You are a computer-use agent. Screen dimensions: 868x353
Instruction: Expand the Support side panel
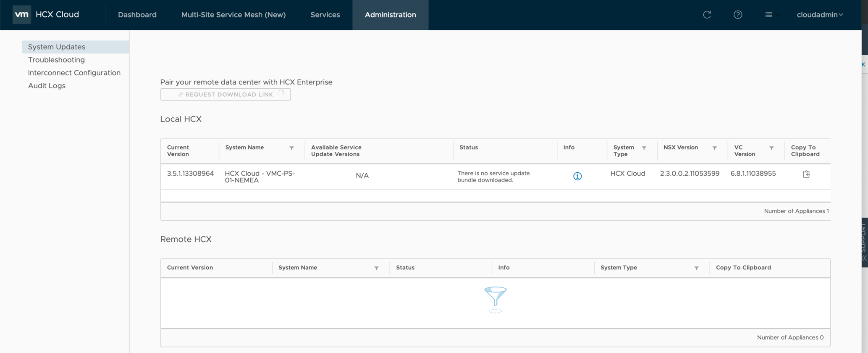coord(864,242)
